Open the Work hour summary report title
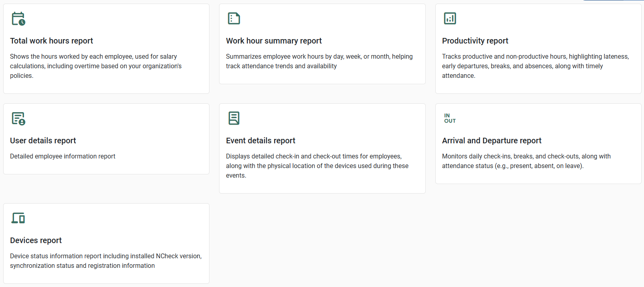Viewport: 644px width, 287px height. [x=274, y=41]
